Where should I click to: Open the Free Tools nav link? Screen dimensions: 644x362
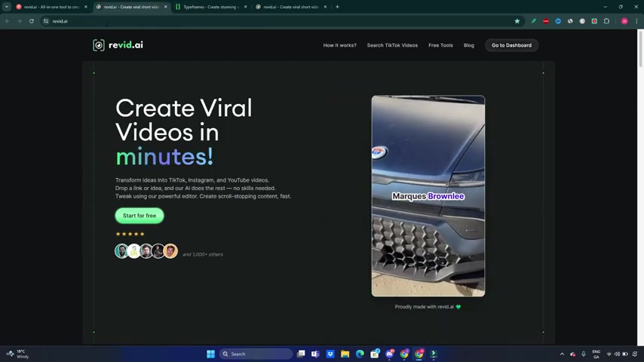click(x=440, y=45)
